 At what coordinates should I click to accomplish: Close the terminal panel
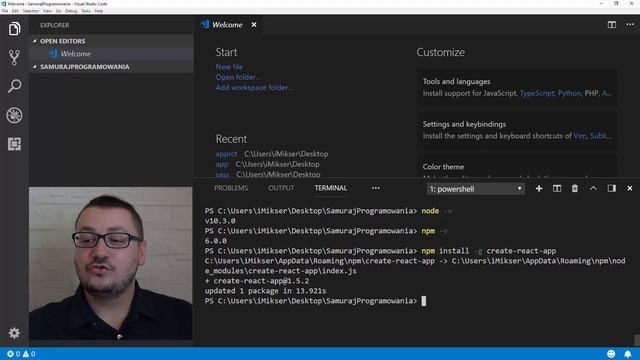point(630,189)
